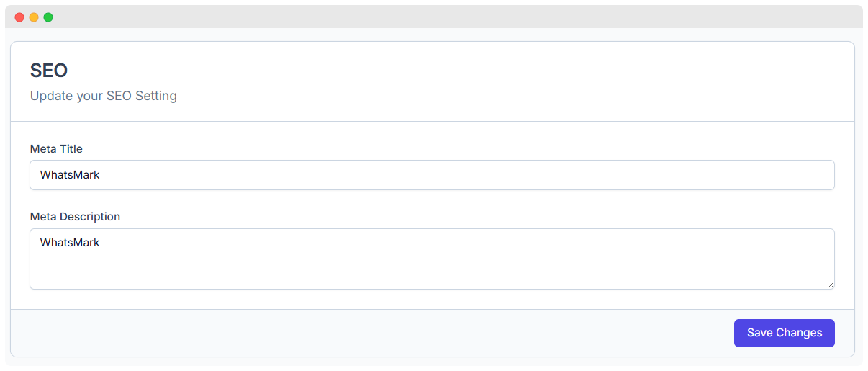Screen dimensions: 868x371
Task: Click the green maximize window button
Action: pyautogui.click(x=48, y=17)
